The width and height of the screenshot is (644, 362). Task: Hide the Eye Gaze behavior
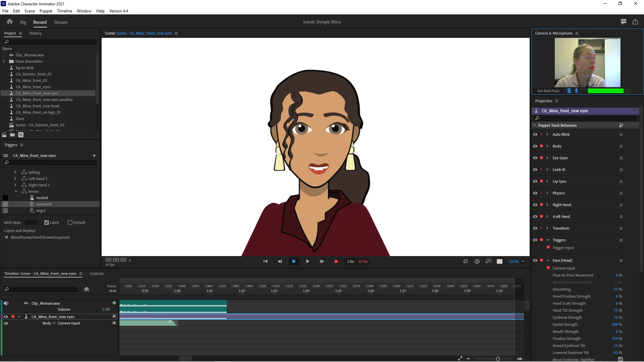tap(535, 158)
